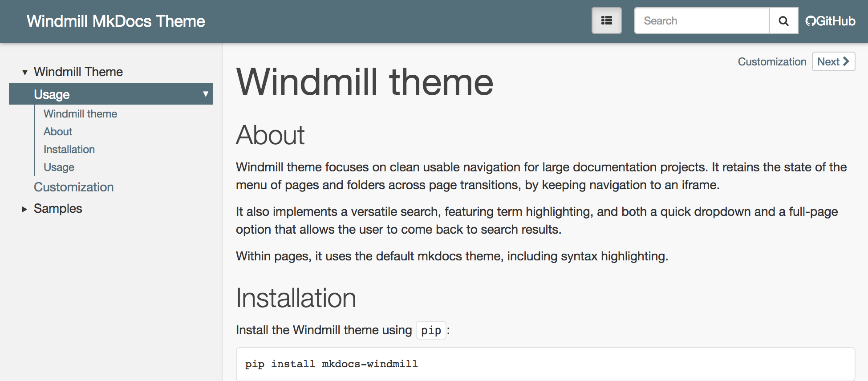The image size is (868, 381).
Task: Click the Windmill Theme section label
Action: (78, 72)
